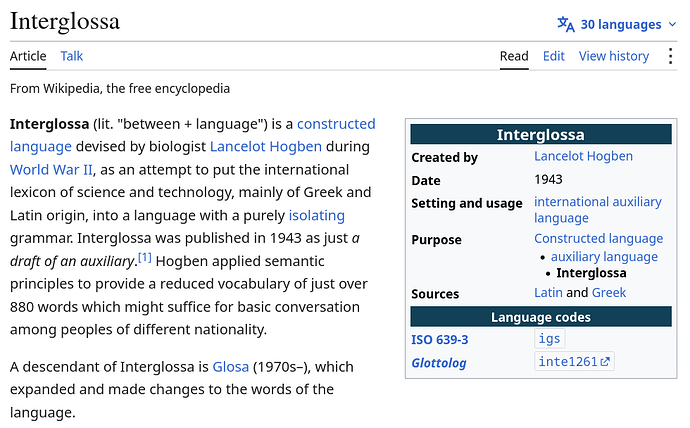Open the Glottolog link
This screenshot has height=428, width=690.
click(x=439, y=363)
